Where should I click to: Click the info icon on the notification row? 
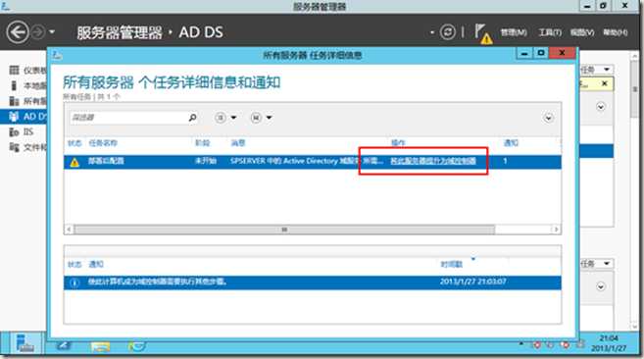[74, 282]
